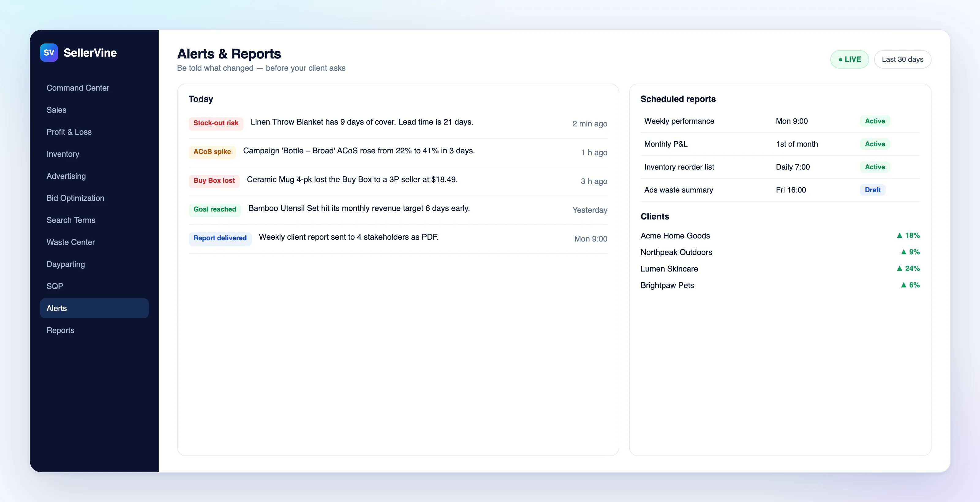This screenshot has width=980, height=502.
Task: Click the LIVE status pill
Action: tap(849, 59)
